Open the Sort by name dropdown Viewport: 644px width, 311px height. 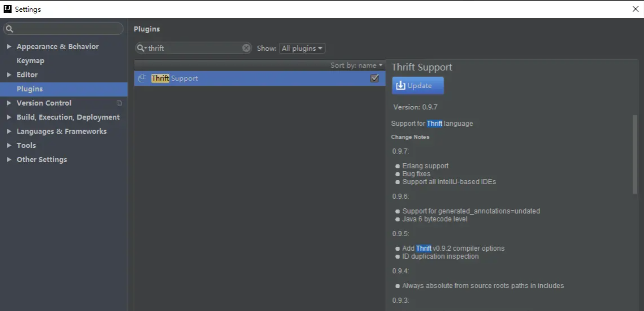point(356,65)
